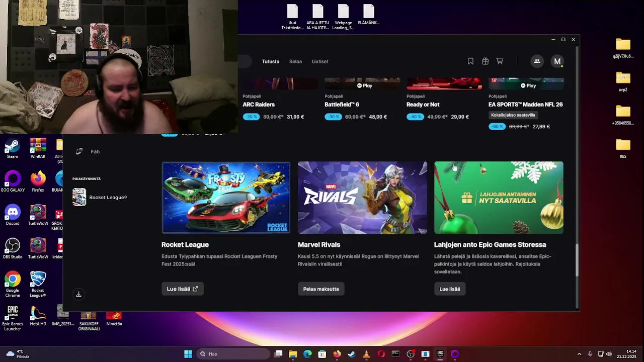The height and width of the screenshot is (362, 644).
Task: Click the Kokeilujakso saatavilla label
Action: coord(513,115)
